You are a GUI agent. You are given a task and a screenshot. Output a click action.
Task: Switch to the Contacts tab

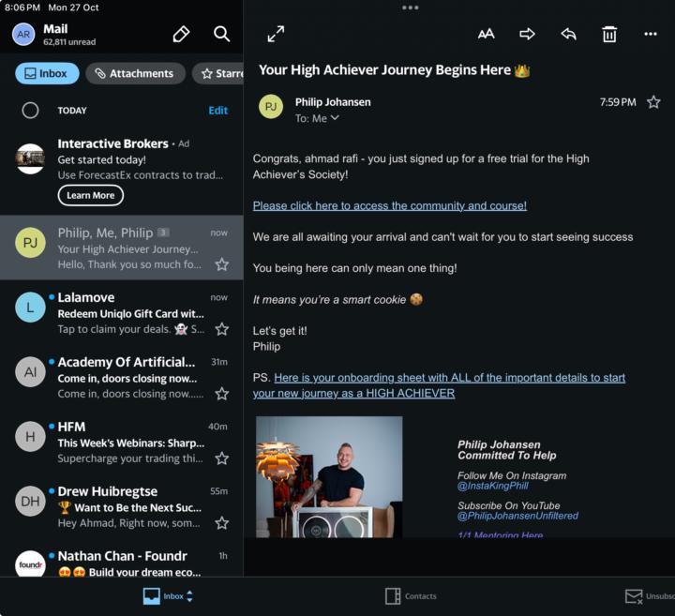tap(411, 596)
